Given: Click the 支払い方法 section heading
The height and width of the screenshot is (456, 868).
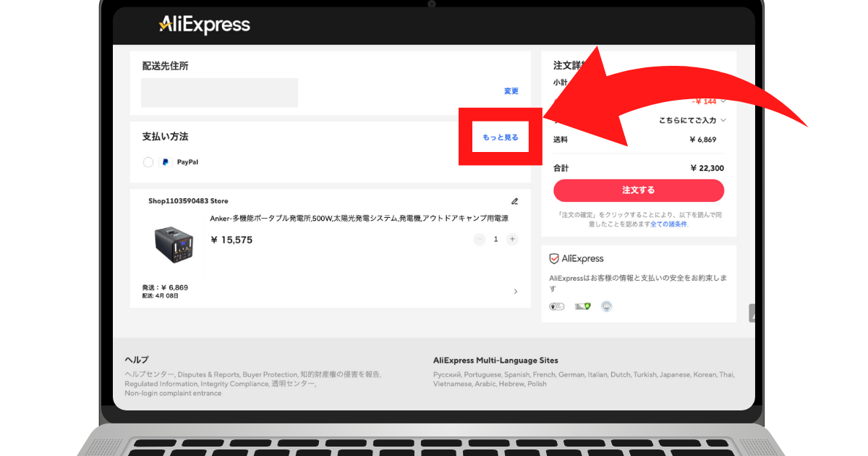Looking at the screenshot, I should (x=165, y=136).
